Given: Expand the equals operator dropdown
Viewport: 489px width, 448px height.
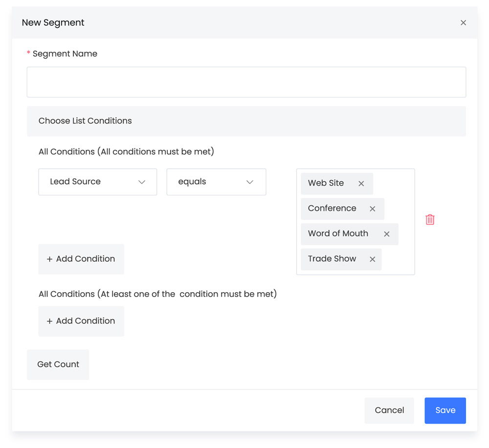Looking at the screenshot, I should [216, 182].
